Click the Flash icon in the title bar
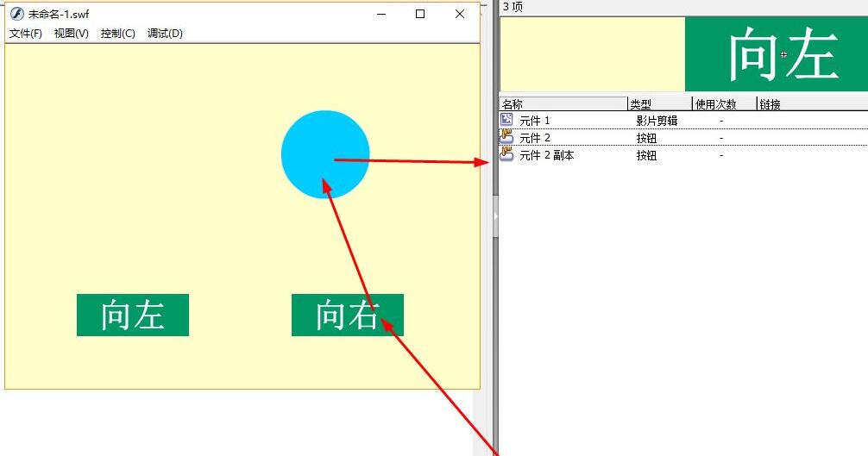Viewport: 868px width, 456px height. [17, 14]
